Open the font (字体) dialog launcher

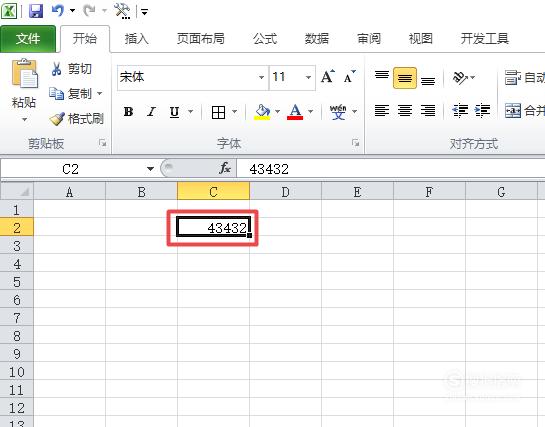[355, 143]
